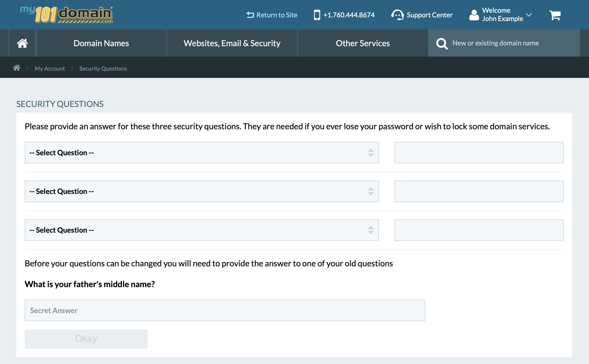
Task: Click the my101domain logo
Action: pos(66,15)
